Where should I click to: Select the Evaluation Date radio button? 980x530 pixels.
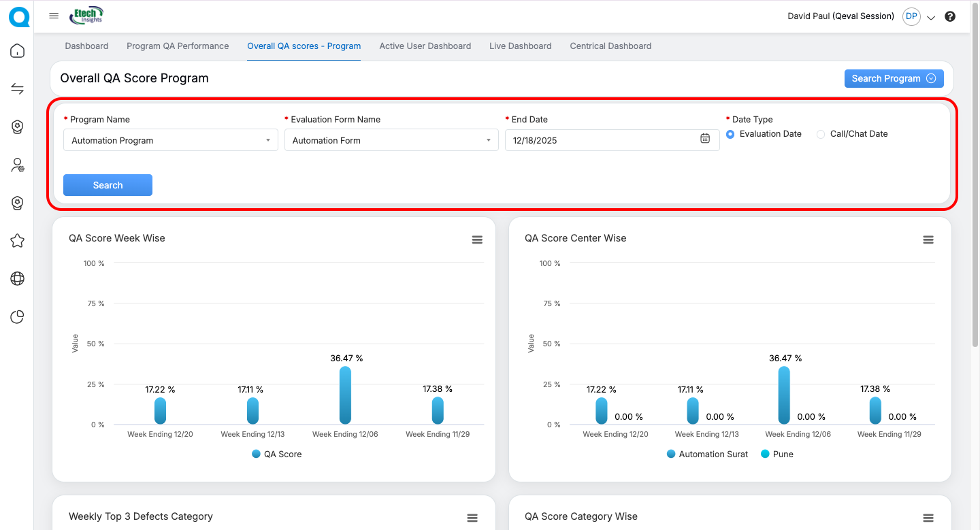tap(730, 134)
